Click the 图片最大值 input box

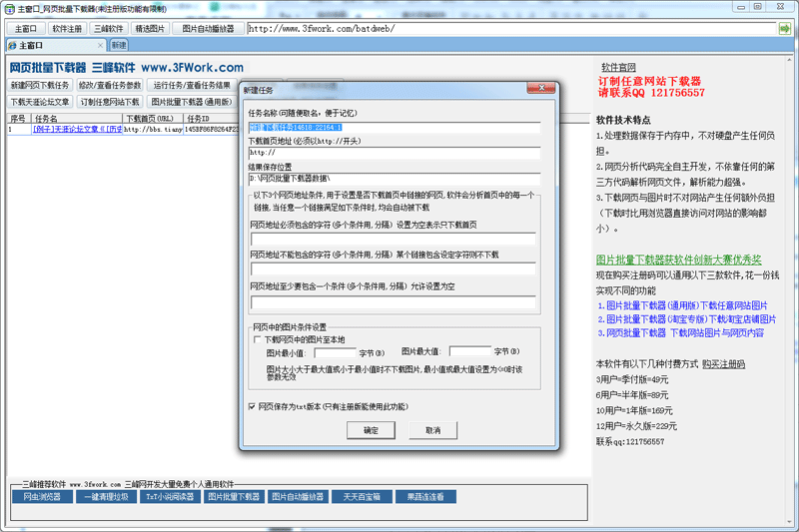point(469,351)
